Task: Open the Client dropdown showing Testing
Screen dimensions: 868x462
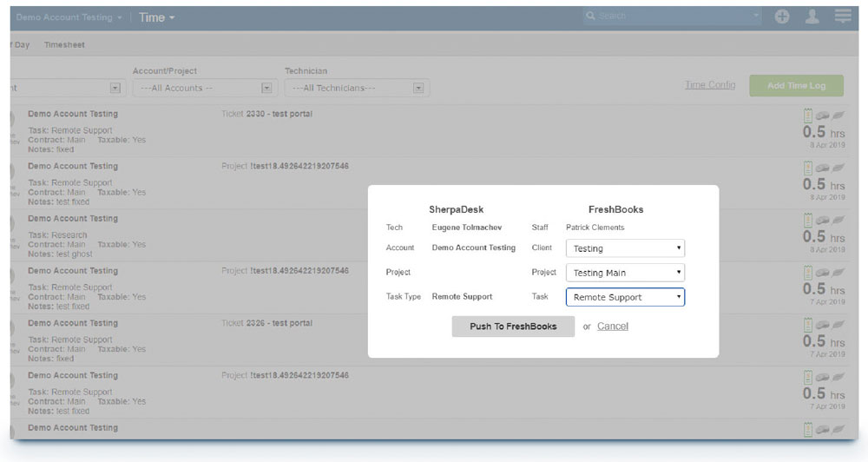Action: pyautogui.click(x=625, y=248)
